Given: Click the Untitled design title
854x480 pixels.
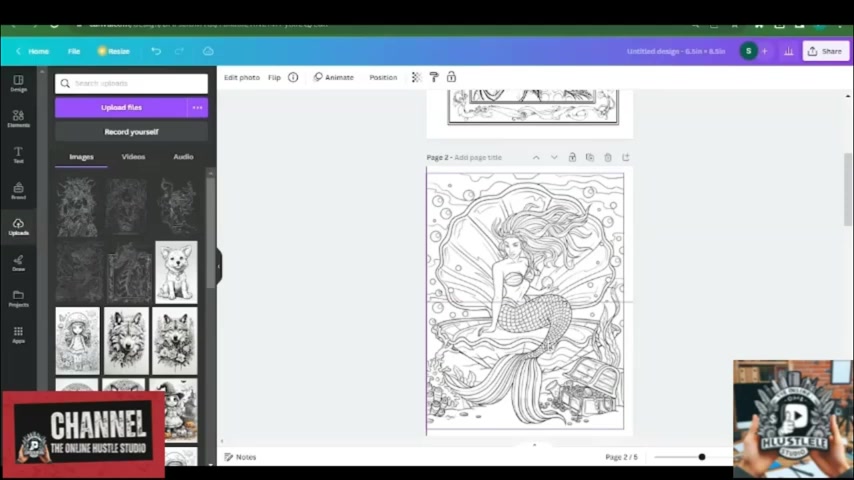Looking at the screenshot, I should (x=676, y=51).
